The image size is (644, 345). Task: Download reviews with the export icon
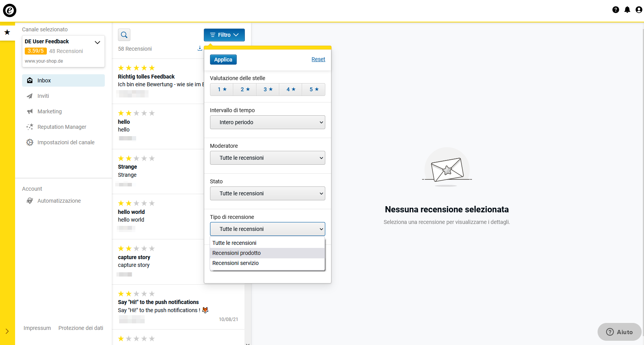click(200, 48)
